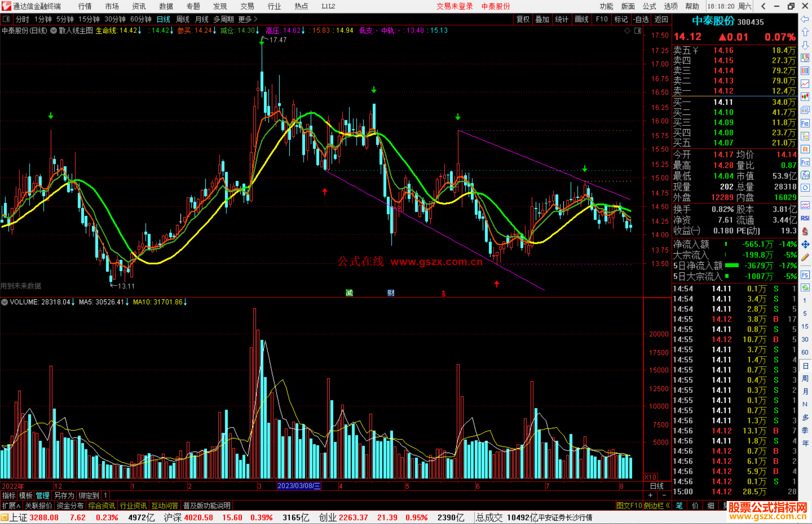812x524 pixels.
Task: Open the F10 company info sidebar icon
Action: [x=805, y=123]
